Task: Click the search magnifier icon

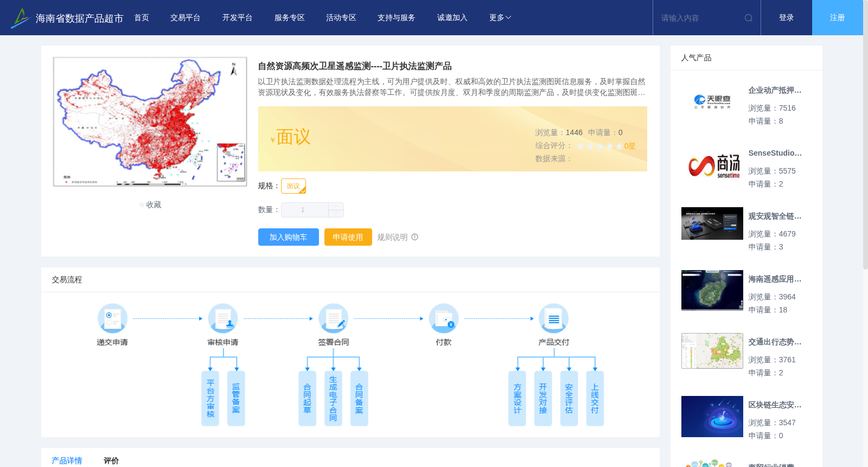Action: click(x=749, y=18)
